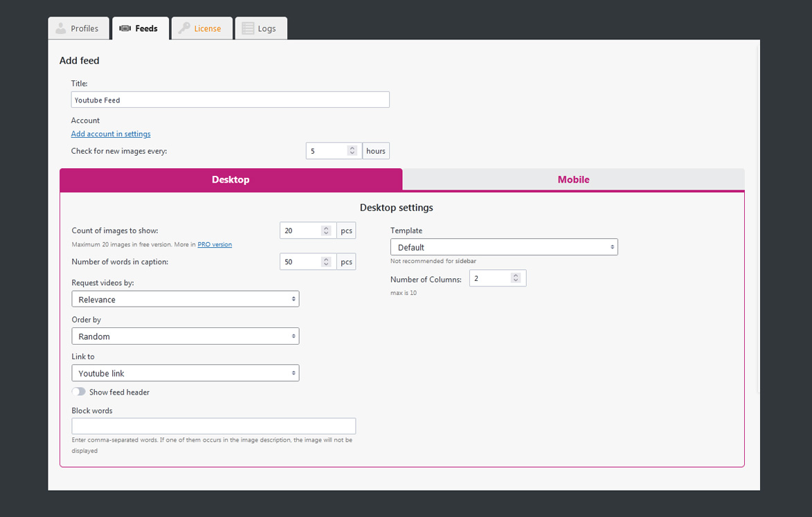This screenshot has height=517, width=812.
Task: Open the Request videos by Relevance dropdown
Action: tap(186, 299)
